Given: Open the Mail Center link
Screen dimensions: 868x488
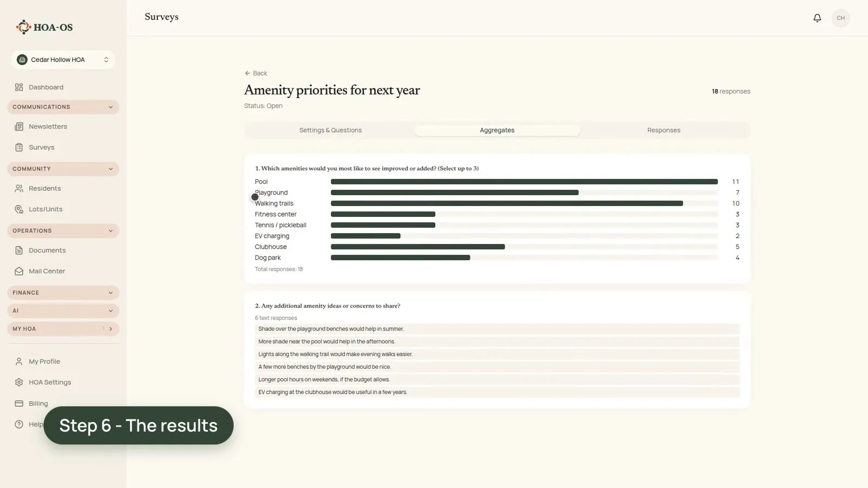Looking at the screenshot, I should pos(47,271).
